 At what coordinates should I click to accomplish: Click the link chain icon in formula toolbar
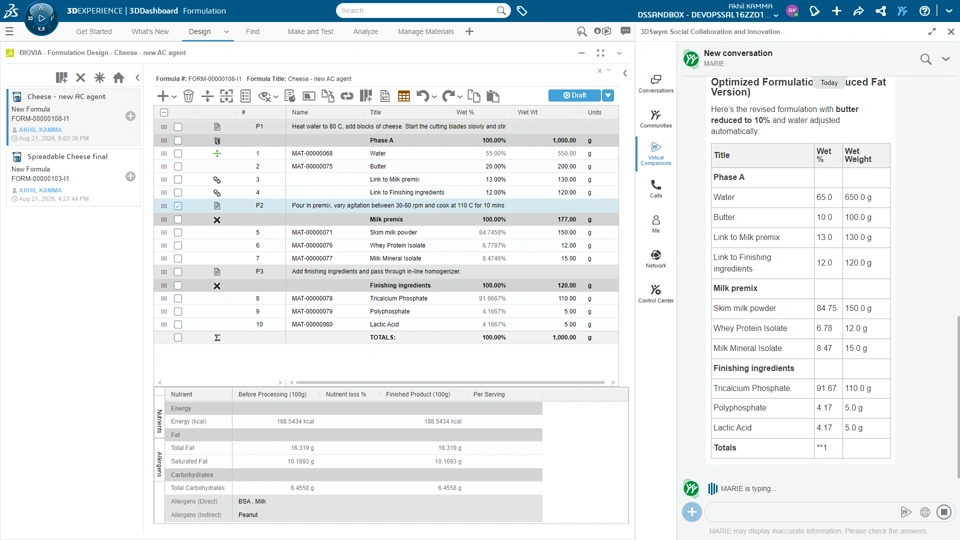(347, 96)
